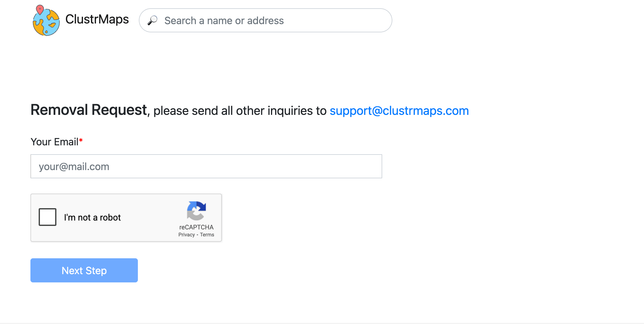This screenshot has height=330, width=644.
Task: Click the reCAPTCHA text under the logo
Action: tap(196, 227)
